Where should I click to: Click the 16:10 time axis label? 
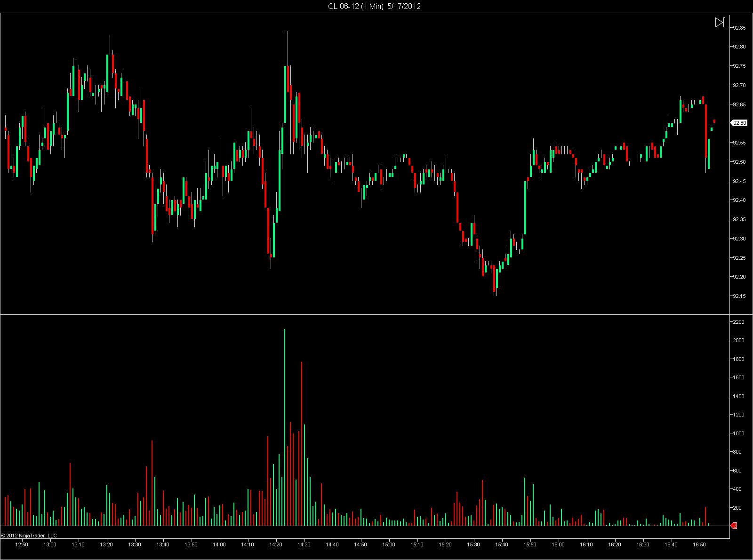(x=586, y=544)
